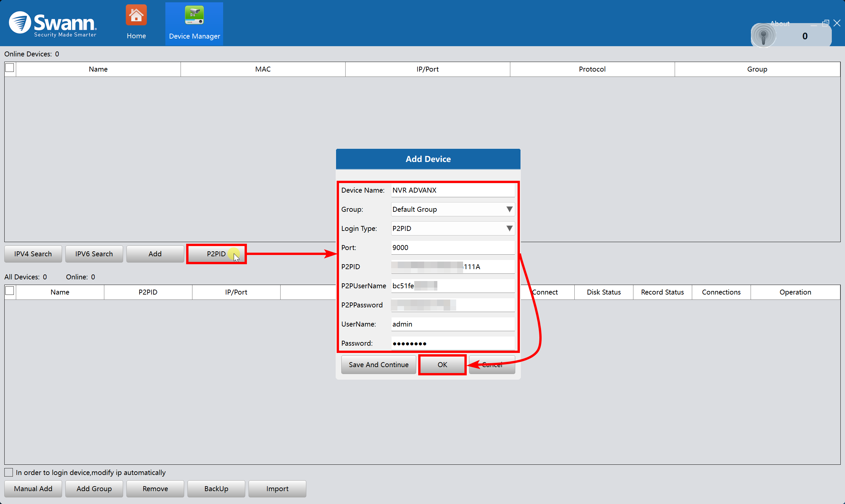Click the Manual Add button
845x504 pixels.
pyautogui.click(x=33, y=488)
